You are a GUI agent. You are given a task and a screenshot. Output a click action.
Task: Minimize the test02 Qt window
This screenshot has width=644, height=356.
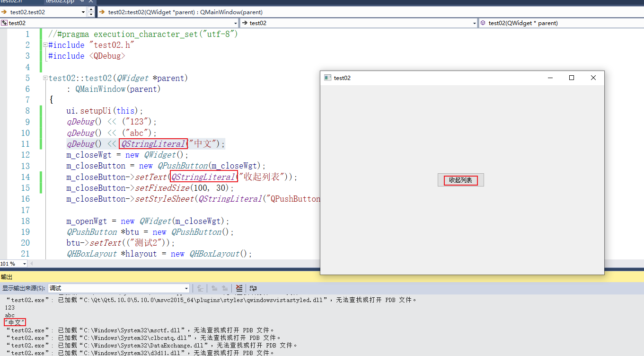pyautogui.click(x=550, y=78)
